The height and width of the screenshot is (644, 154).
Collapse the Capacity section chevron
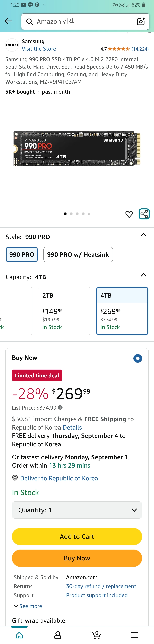click(144, 275)
